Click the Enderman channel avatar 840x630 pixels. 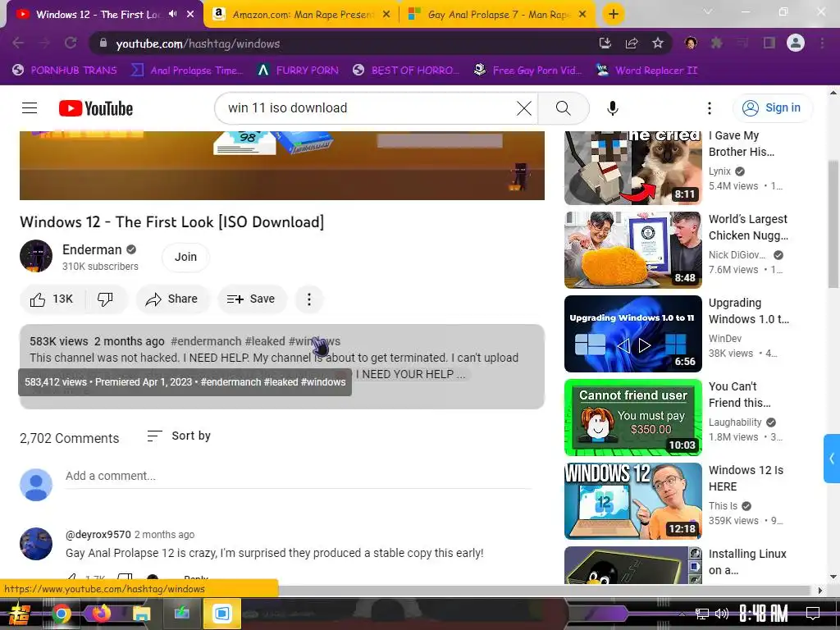pos(36,256)
